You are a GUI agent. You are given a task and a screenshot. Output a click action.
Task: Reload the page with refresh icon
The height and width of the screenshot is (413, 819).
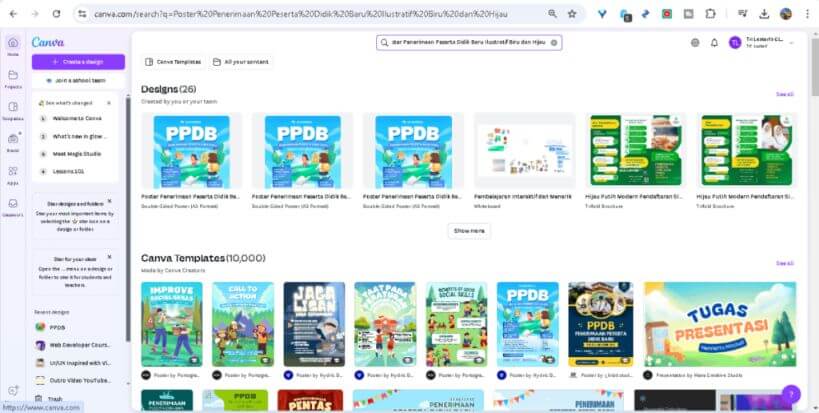pos(56,14)
